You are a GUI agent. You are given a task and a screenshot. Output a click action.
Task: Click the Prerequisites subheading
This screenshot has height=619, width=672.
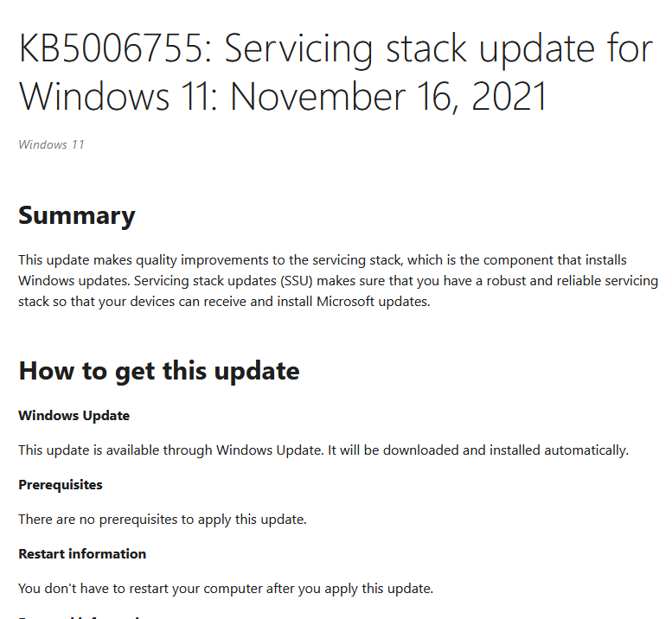pyautogui.click(x=61, y=484)
